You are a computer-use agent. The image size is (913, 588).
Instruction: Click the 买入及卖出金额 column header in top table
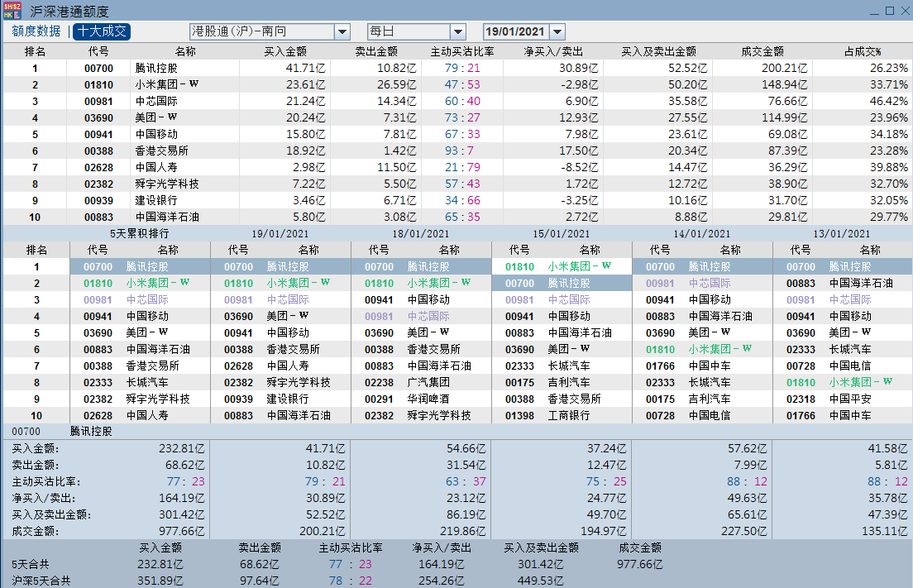click(658, 52)
